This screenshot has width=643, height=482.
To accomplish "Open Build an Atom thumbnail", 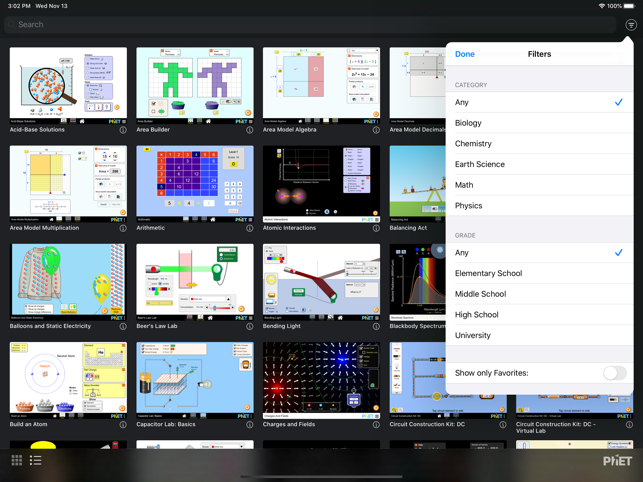I will pos(68,381).
